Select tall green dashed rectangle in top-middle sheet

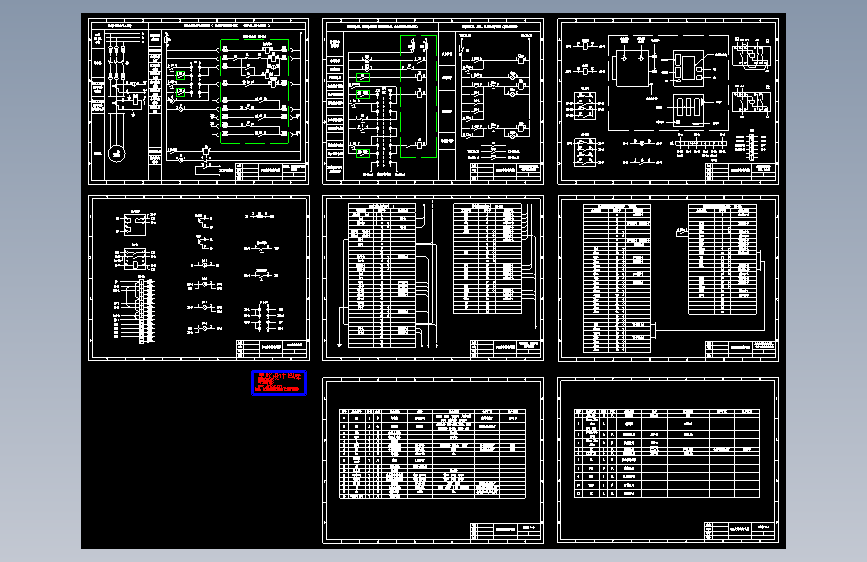[419, 96]
